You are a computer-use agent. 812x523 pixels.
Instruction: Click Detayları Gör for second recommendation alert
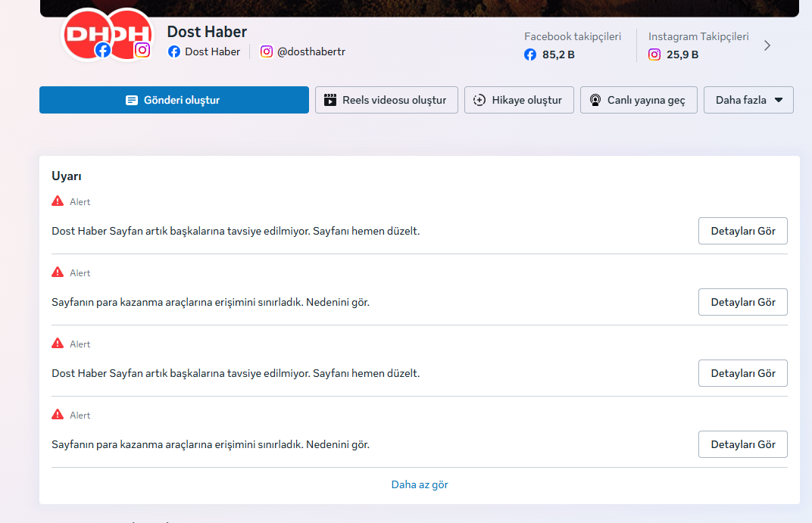pyautogui.click(x=742, y=373)
